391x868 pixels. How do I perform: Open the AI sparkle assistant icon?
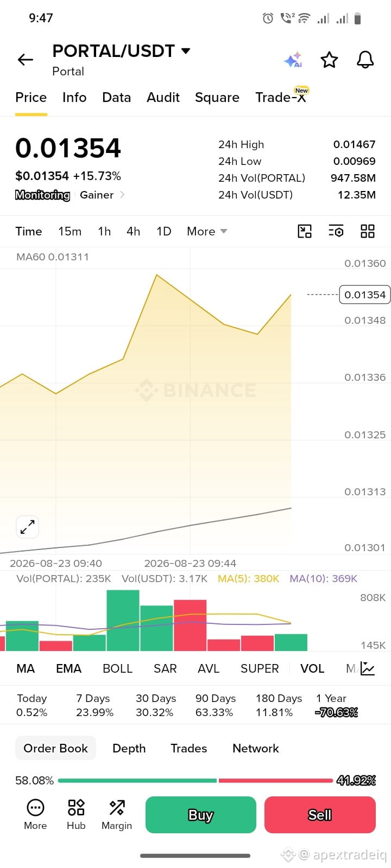tap(293, 60)
